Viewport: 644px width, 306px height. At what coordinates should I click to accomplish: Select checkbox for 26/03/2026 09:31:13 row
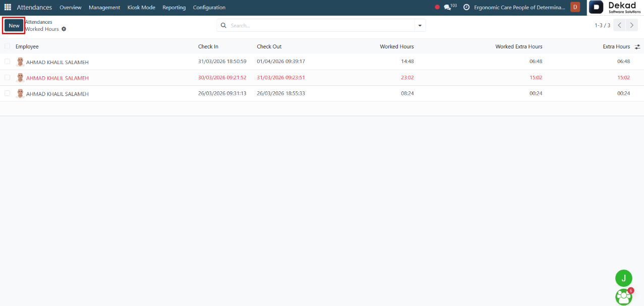(7, 93)
